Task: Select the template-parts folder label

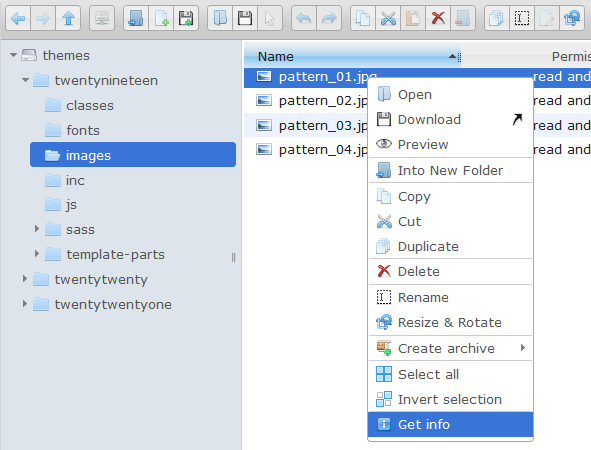Action: (x=115, y=254)
